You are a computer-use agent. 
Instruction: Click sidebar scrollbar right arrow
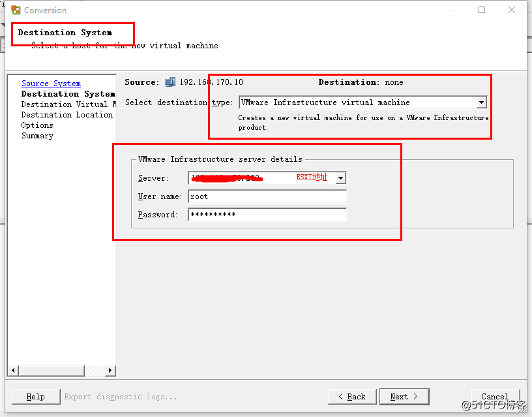(110, 370)
